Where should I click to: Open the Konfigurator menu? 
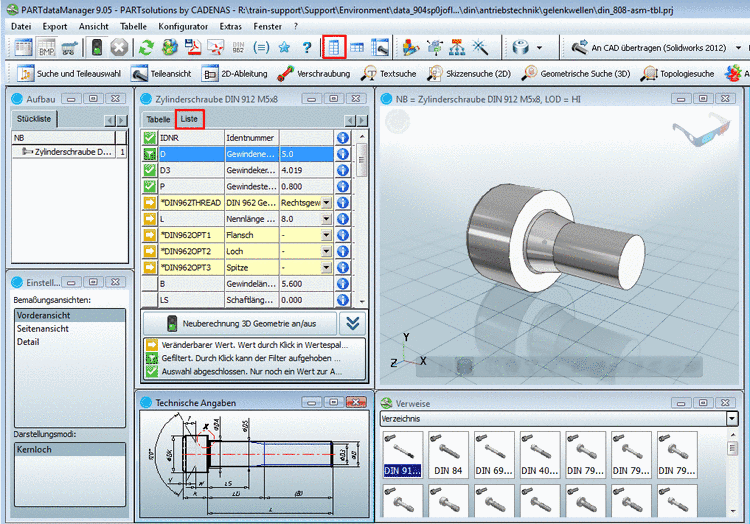click(x=183, y=24)
